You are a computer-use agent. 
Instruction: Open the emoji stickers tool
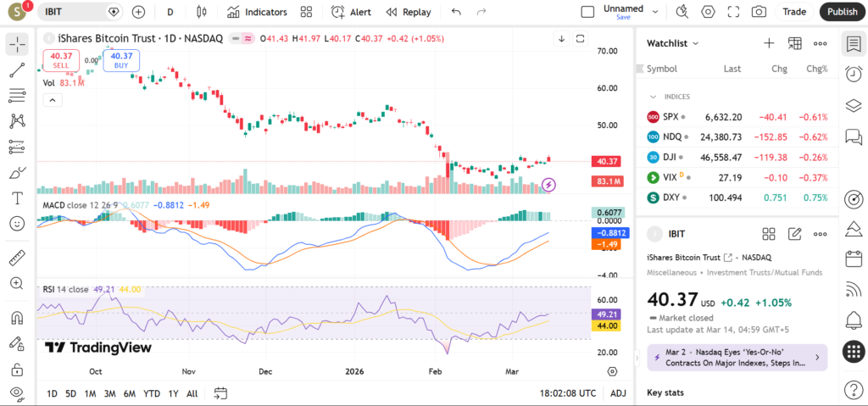tap(17, 223)
